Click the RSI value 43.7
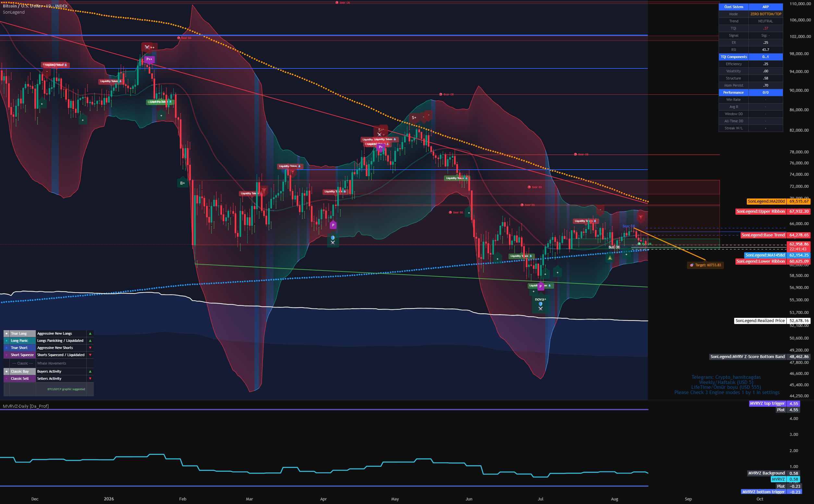814x504 pixels. (766, 50)
